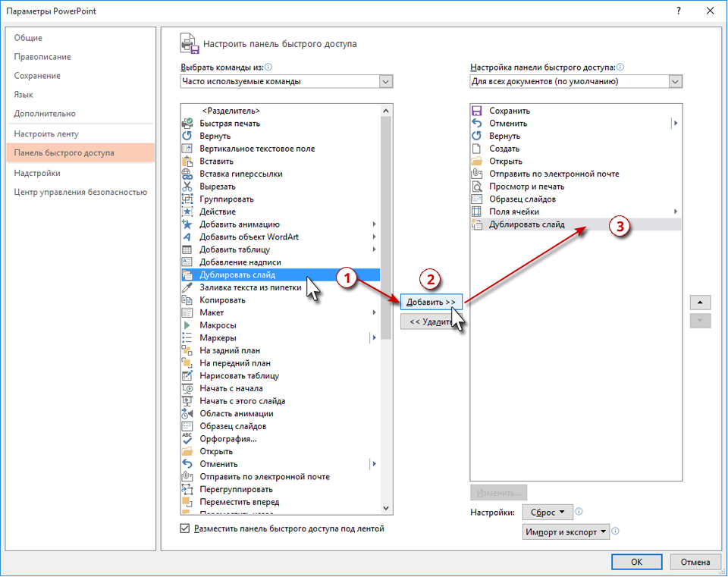The height and width of the screenshot is (577, 728).
Task: Open the 'Надстройки' settings category
Action: (x=81, y=173)
